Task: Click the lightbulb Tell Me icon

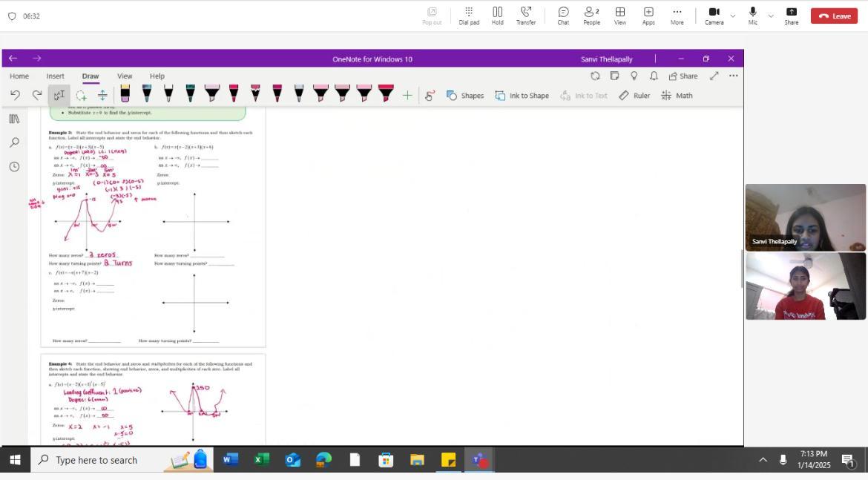Action: pyautogui.click(x=634, y=76)
